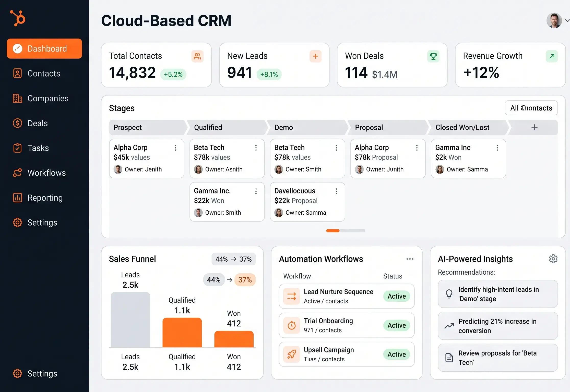The width and height of the screenshot is (570, 392).
Task: Open 'Identify high-intent leads' recommendation
Action: coord(498,294)
